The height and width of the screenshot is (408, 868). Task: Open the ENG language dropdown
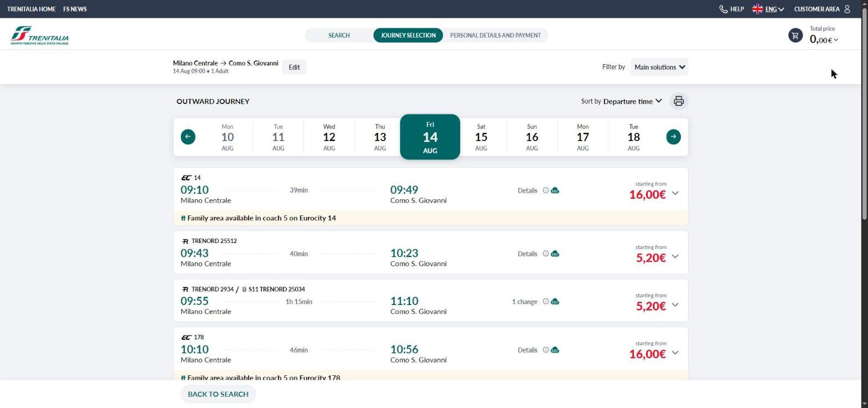click(774, 9)
